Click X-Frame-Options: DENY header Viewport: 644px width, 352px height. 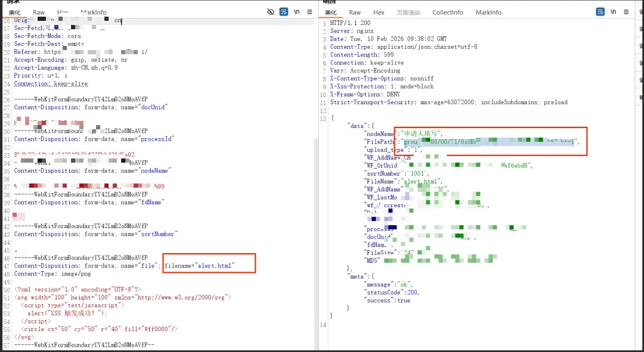tap(365, 94)
